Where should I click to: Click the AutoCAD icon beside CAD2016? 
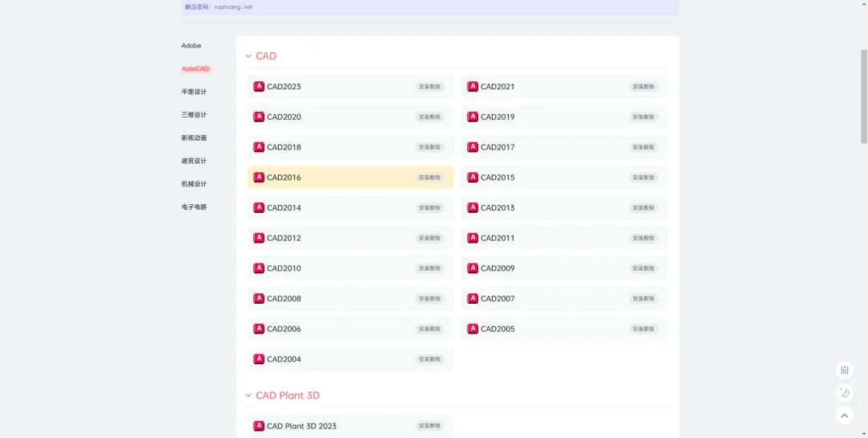point(259,177)
